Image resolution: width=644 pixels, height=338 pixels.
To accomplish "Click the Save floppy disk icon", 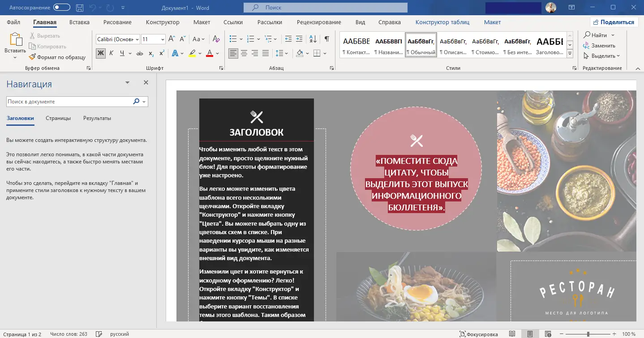I will coord(80,8).
